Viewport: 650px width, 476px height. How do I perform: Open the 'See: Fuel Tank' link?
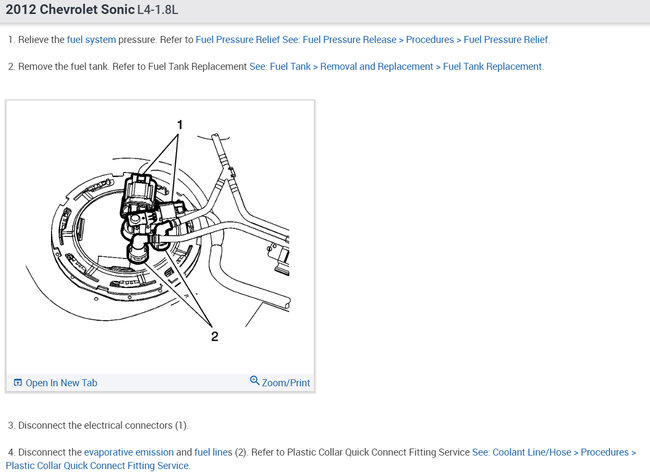280,67
